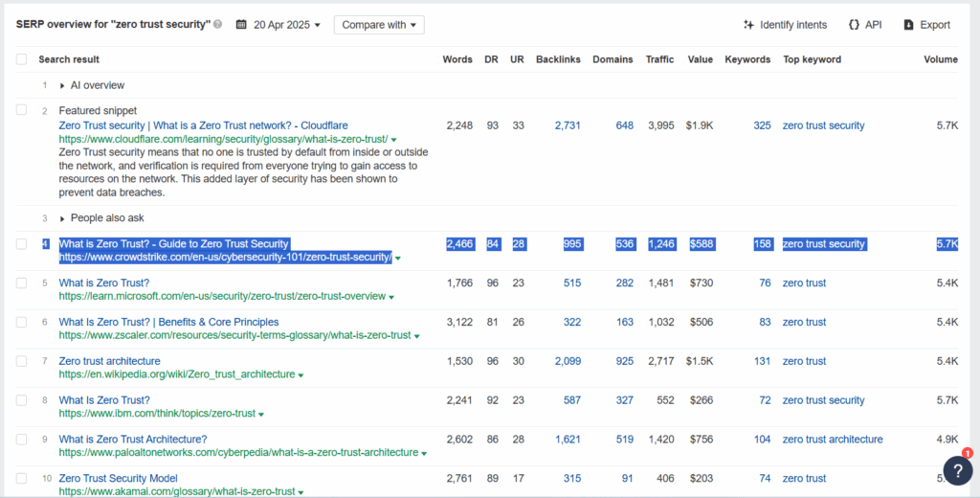This screenshot has width=980, height=498.
Task: Check the box for the Zscaler result row
Action: 22,322
